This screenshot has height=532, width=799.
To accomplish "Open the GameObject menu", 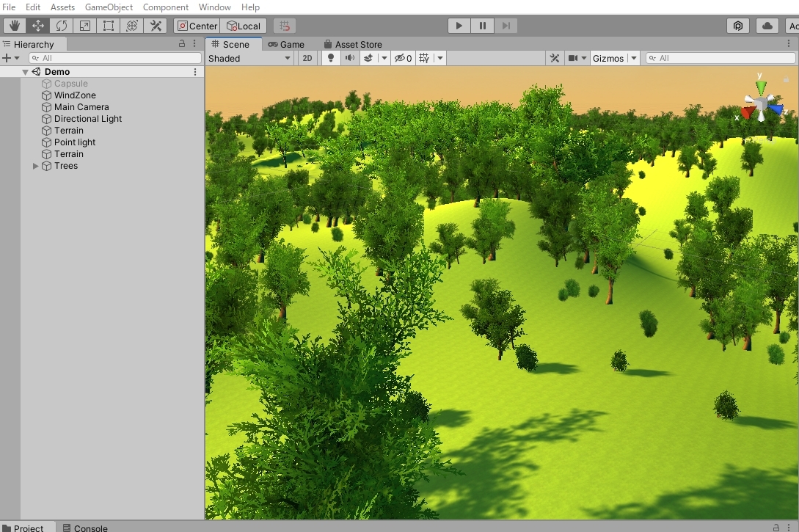I will (x=109, y=7).
